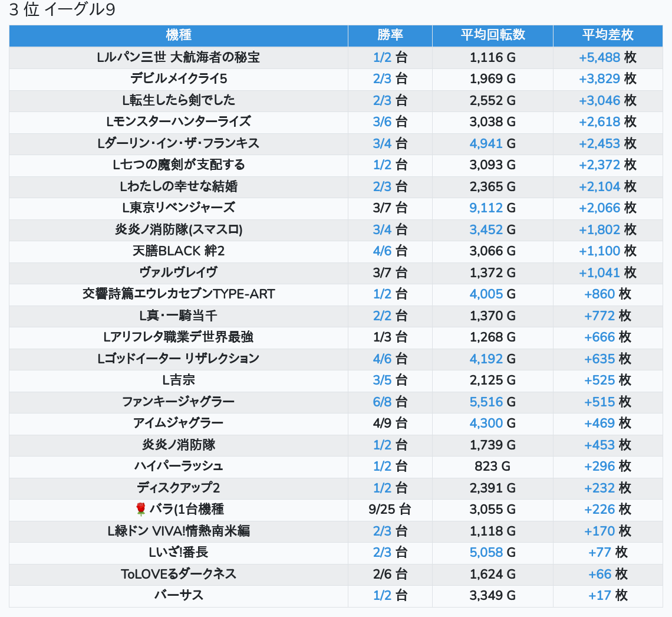Click the machine name デビルメイクライ5
This screenshot has height=617, width=672.
pyautogui.click(x=178, y=79)
